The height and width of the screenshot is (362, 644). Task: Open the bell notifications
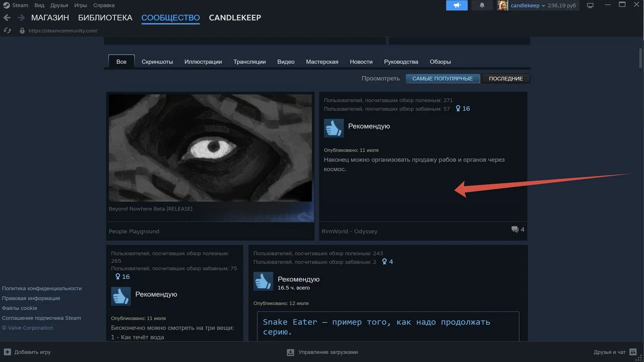482,5
